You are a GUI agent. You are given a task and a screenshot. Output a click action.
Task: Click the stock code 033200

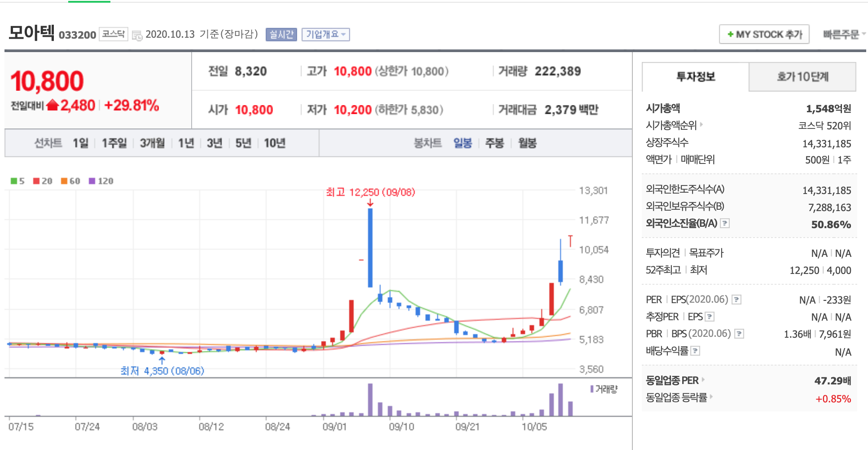[x=77, y=35]
